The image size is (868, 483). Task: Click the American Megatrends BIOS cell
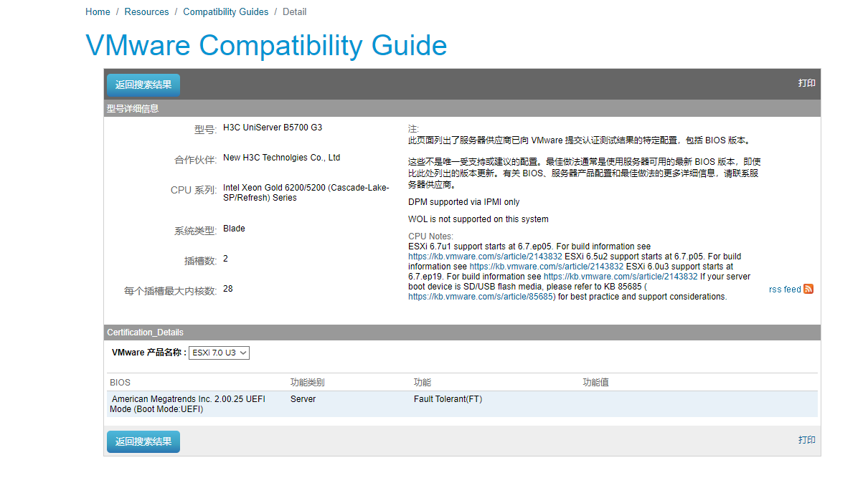coord(188,404)
